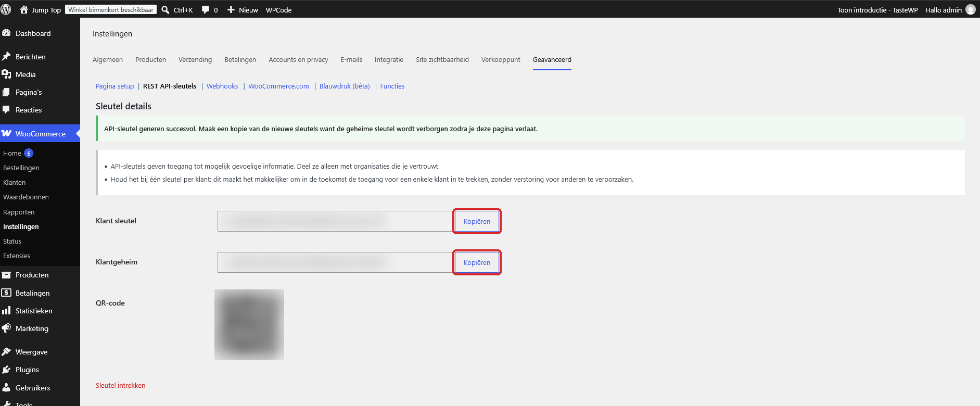Open the Blauwdruk (bèta) link
This screenshot has width=980, height=406.
[345, 86]
